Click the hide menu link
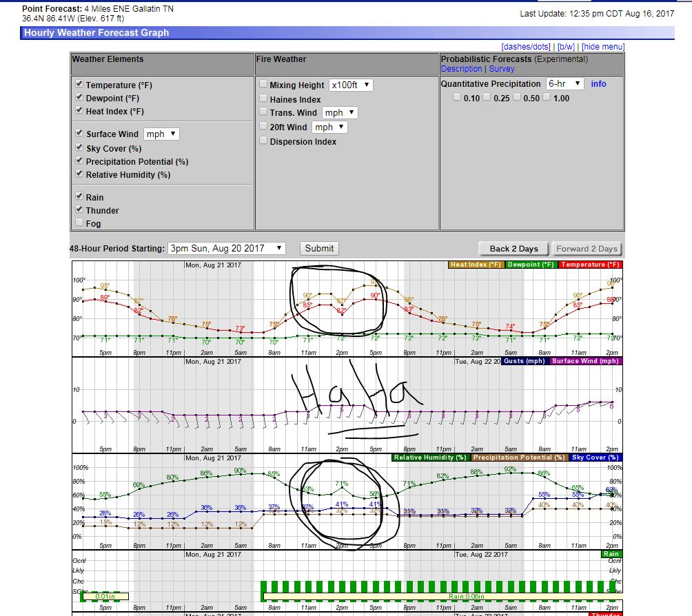692x616 pixels. tap(602, 47)
